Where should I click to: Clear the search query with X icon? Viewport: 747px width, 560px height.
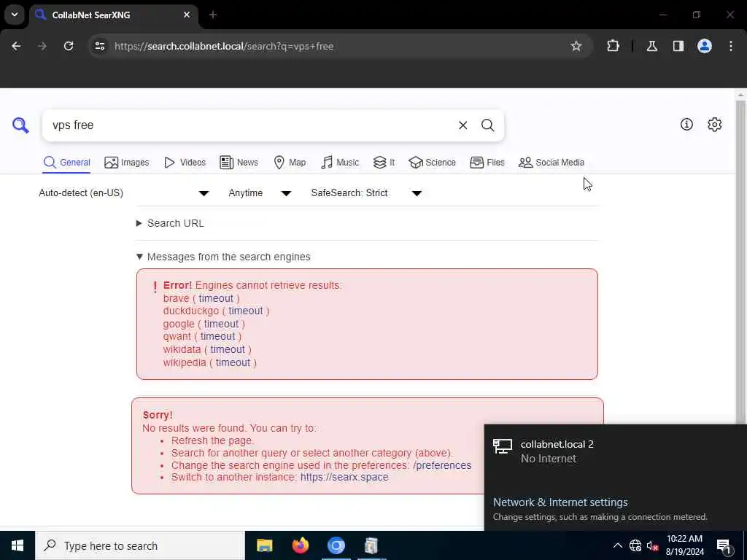(x=462, y=125)
